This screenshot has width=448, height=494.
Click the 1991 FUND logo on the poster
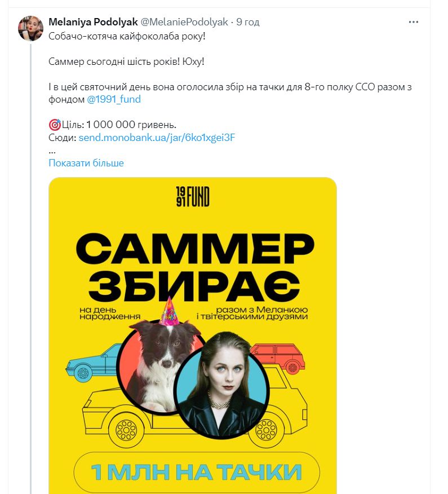[193, 197]
